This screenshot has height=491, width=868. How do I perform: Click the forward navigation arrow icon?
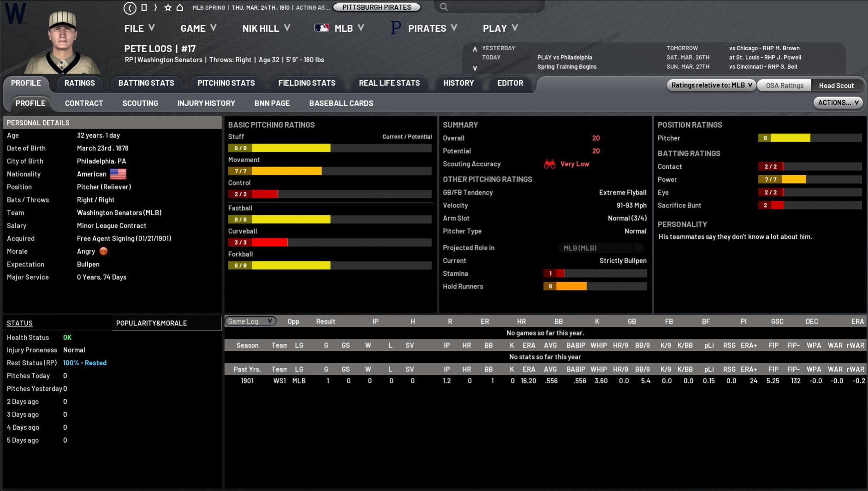(x=155, y=7)
